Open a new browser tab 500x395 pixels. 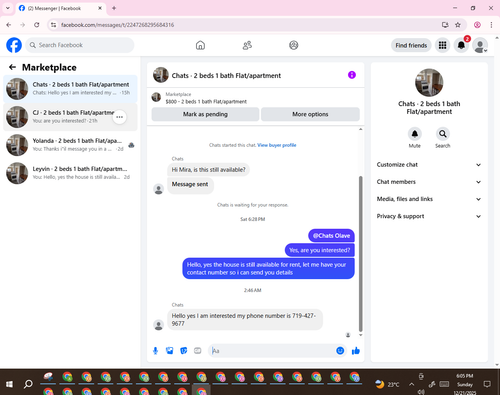[x=114, y=8]
